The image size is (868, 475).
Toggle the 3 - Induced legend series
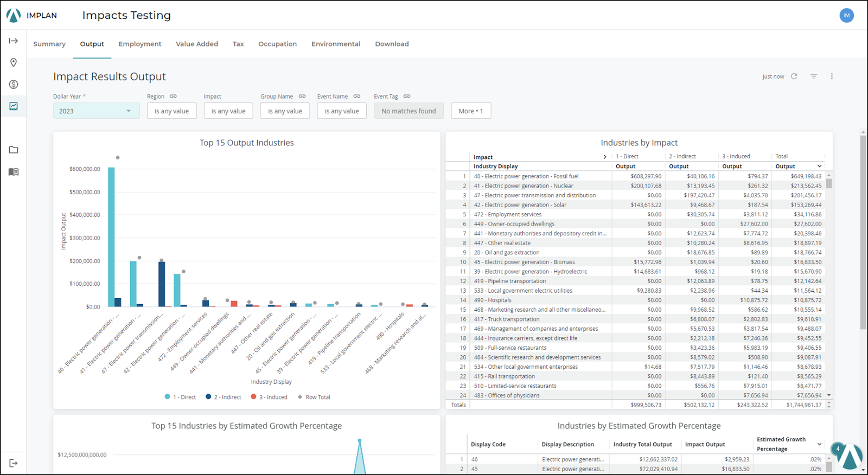point(269,397)
